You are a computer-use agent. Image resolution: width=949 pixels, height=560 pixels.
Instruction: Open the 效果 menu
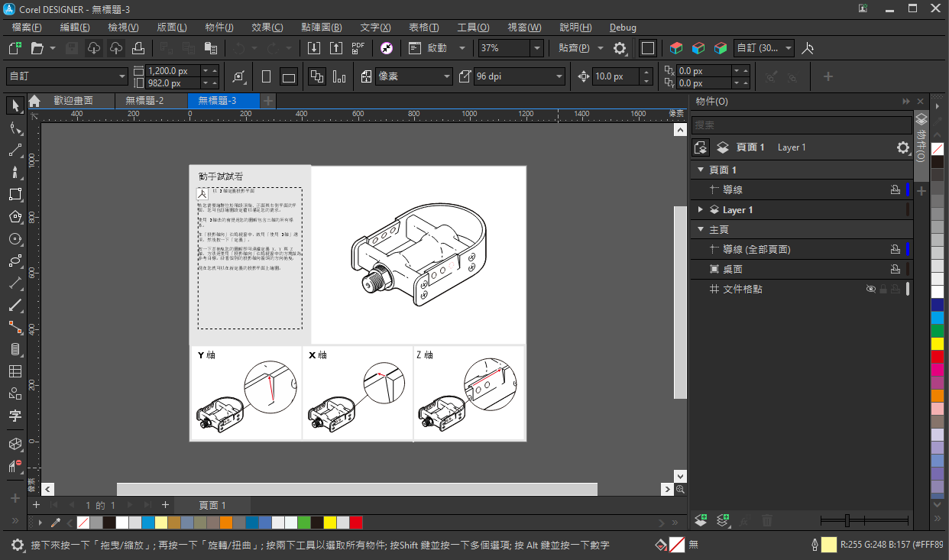(x=267, y=27)
